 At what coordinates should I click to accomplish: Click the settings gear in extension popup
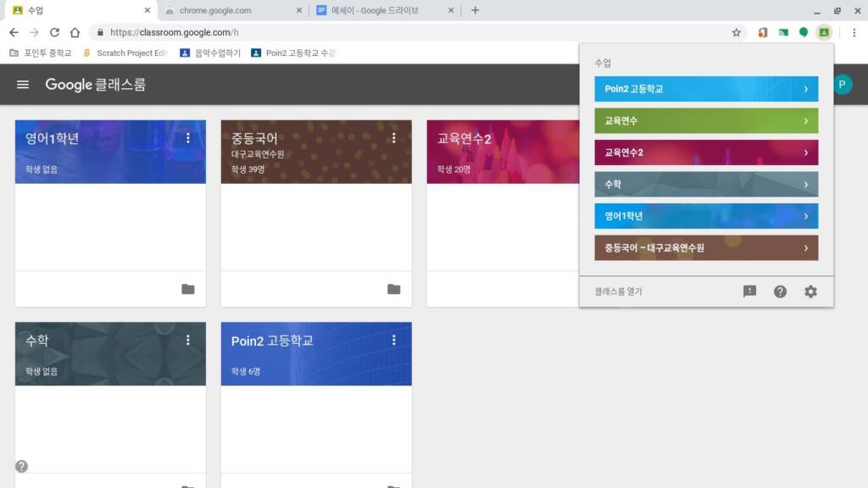pos(810,291)
